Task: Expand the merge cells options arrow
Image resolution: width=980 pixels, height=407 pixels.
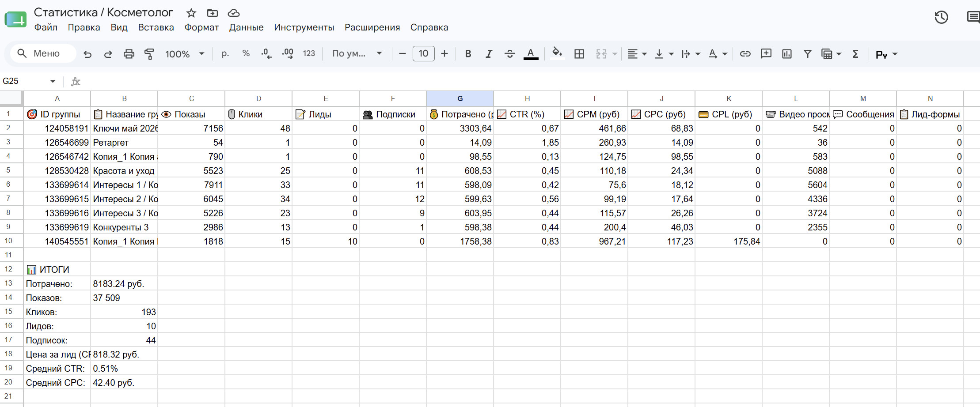Action: click(615, 54)
